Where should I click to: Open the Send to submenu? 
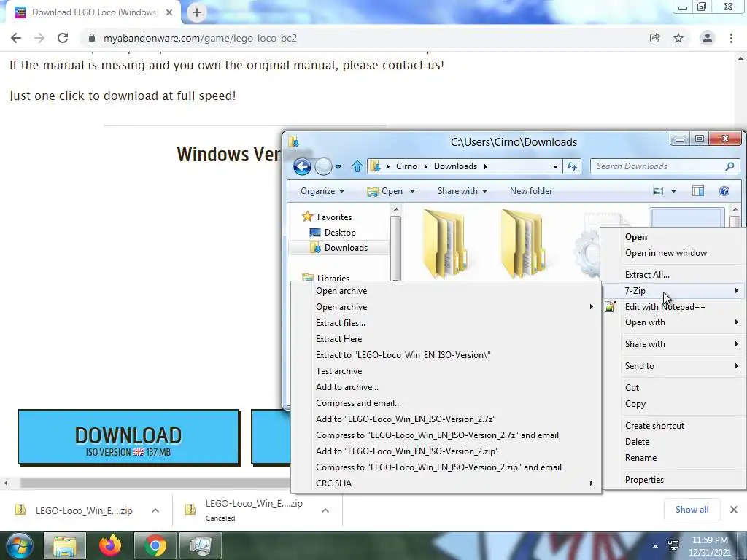673,366
